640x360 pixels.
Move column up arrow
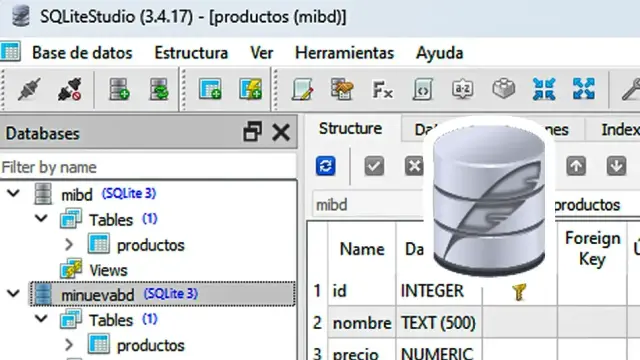coord(576,166)
